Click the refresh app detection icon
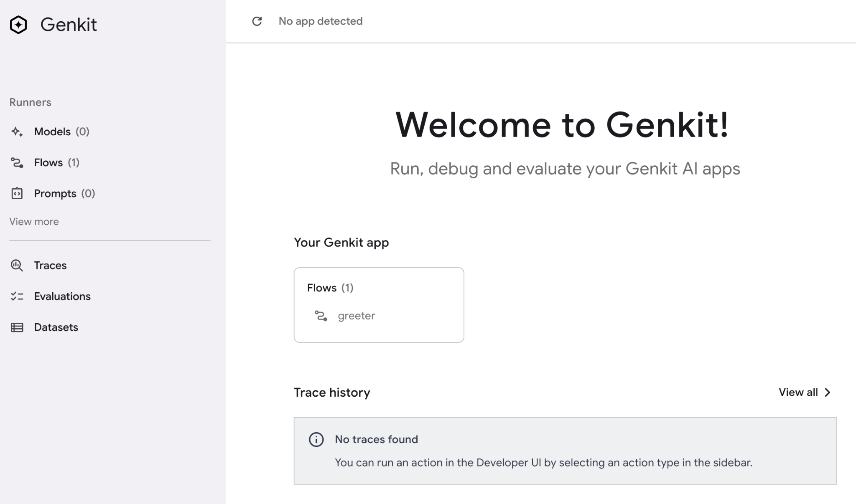The image size is (856, 504). point(257,21)
